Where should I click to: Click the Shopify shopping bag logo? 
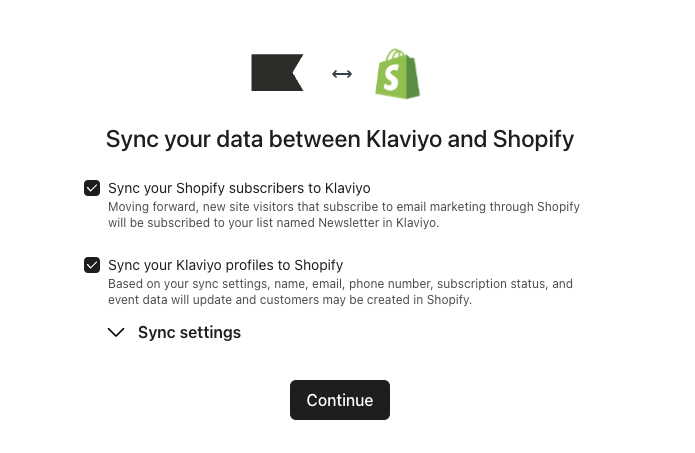pyautogui.click(x=398, y=74)
